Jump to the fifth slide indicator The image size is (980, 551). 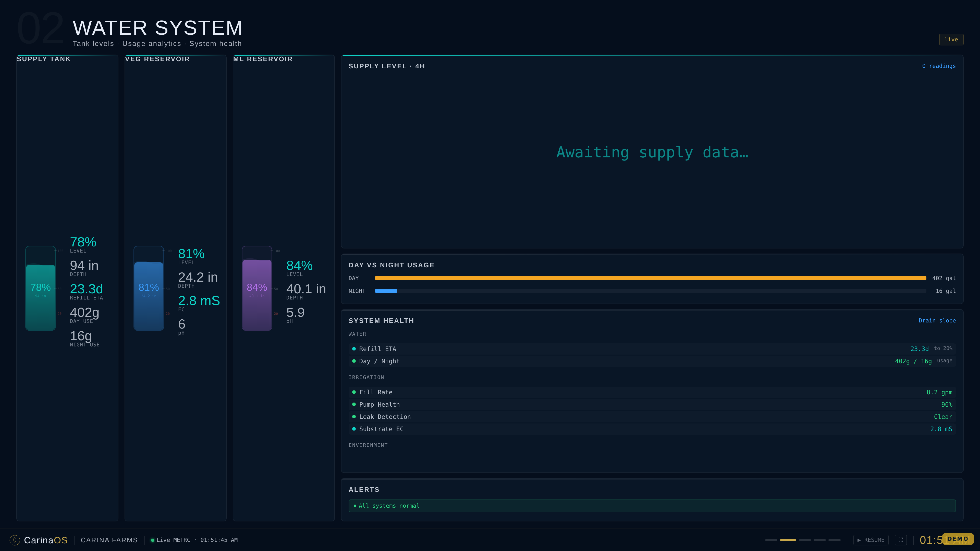(834, 540)
